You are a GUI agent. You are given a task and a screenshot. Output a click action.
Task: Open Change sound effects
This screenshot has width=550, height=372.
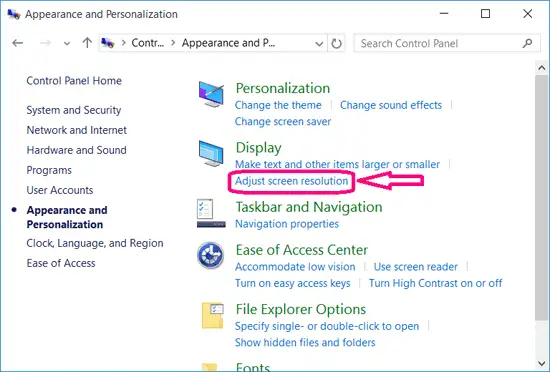391,105
